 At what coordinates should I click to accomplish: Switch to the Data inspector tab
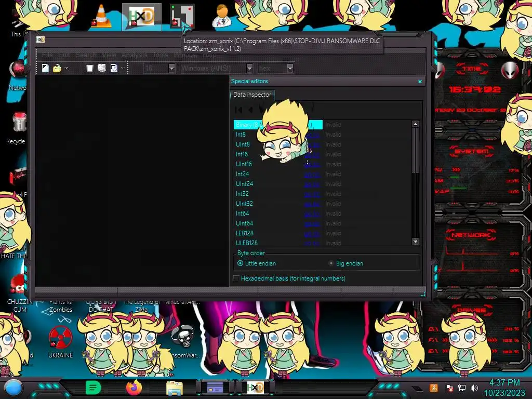click(252, 95)
